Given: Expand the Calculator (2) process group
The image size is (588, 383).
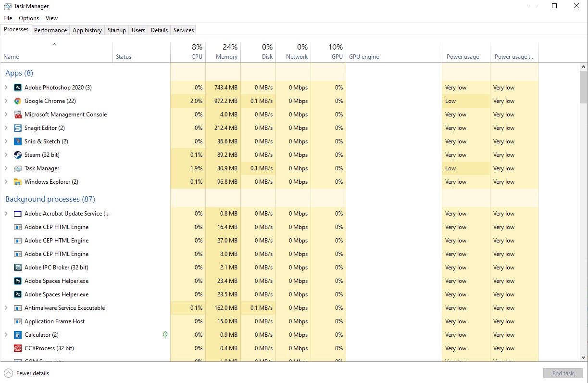Looking at the screenshot, I should pyautogui.click(x=6, y=335).
